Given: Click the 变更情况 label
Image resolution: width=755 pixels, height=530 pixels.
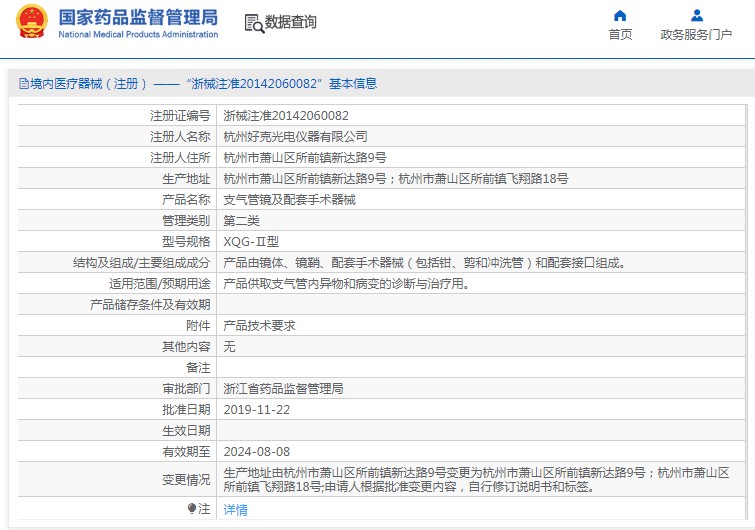Looking at the screenshot, I should (x=186, y=479).
